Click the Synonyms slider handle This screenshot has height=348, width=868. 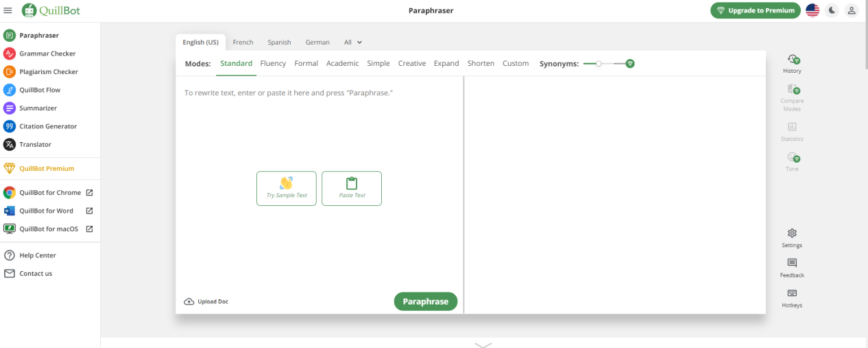click(599, 63)
